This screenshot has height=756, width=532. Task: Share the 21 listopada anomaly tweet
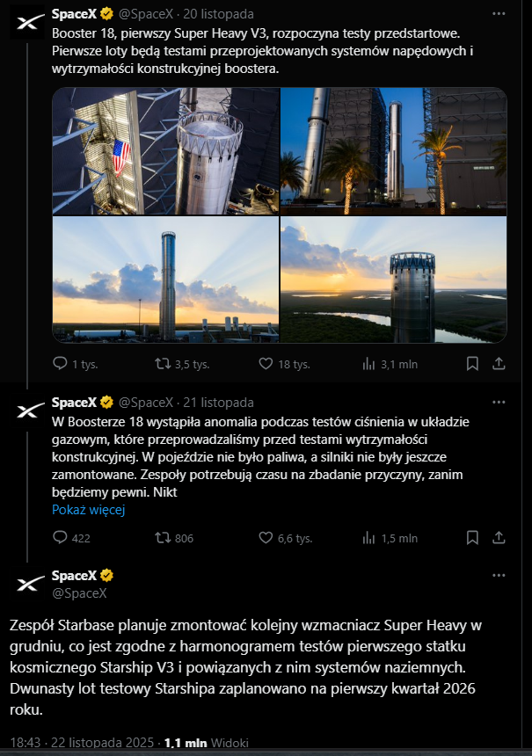(499, 538)
